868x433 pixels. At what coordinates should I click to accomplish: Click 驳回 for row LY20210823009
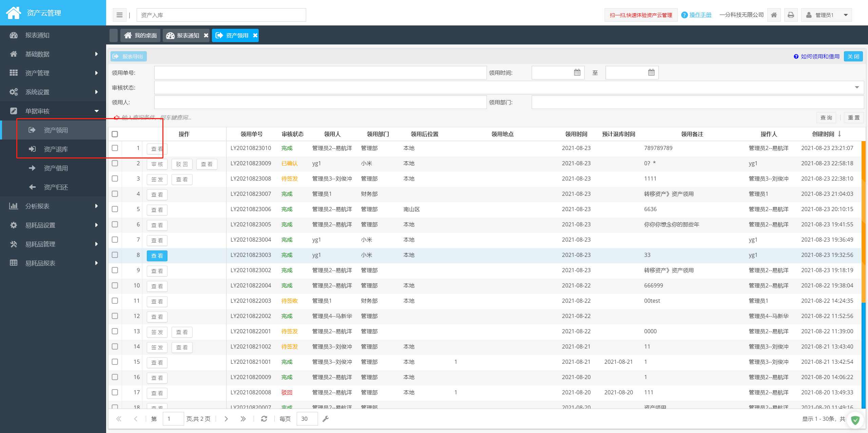click(182, 164)
